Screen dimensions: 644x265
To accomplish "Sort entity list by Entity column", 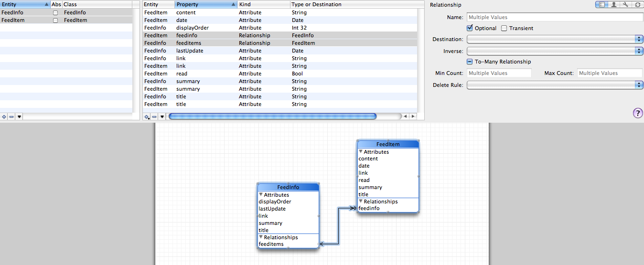I will [x=25, y=4].
